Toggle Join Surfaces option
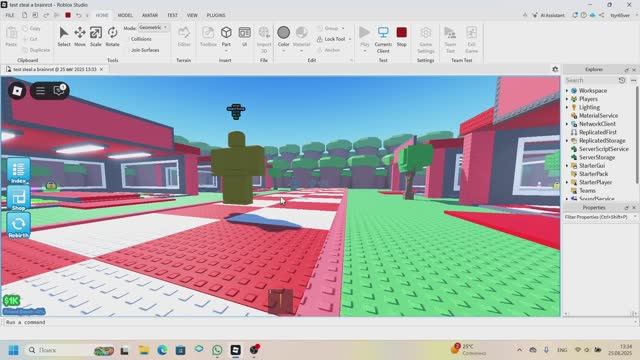Screen dimensions: 640x360 click(x=145, y=50)
